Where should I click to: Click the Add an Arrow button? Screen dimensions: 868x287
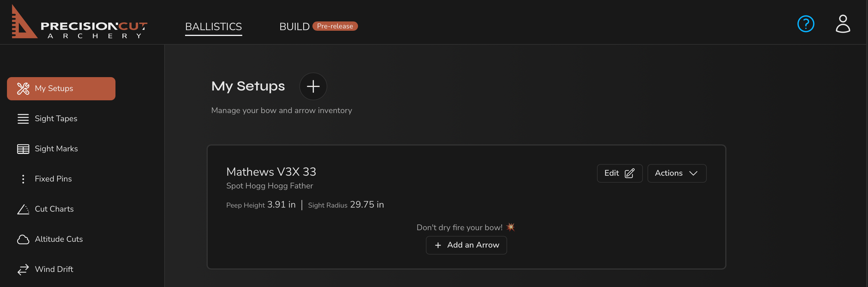click(x=466, y=245)
